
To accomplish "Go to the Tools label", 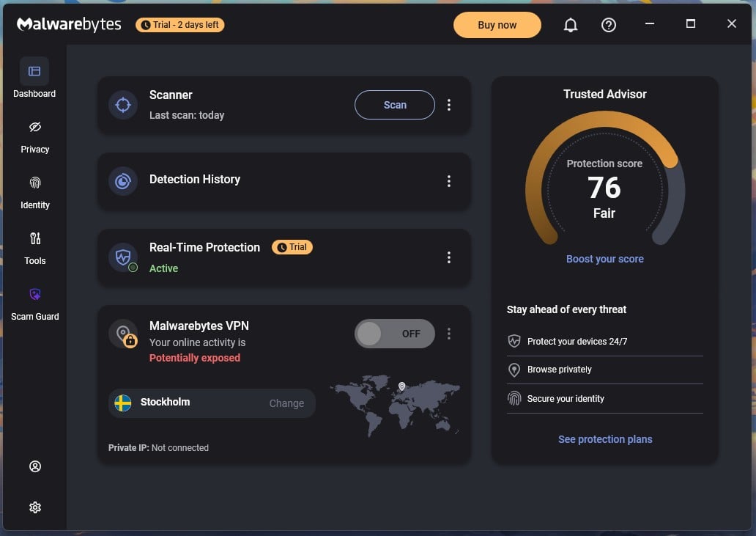I will click(x=34, y=260).
